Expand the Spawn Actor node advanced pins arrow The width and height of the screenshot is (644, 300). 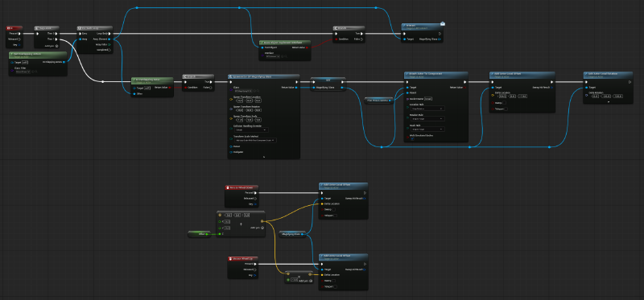tap(264, 156)
